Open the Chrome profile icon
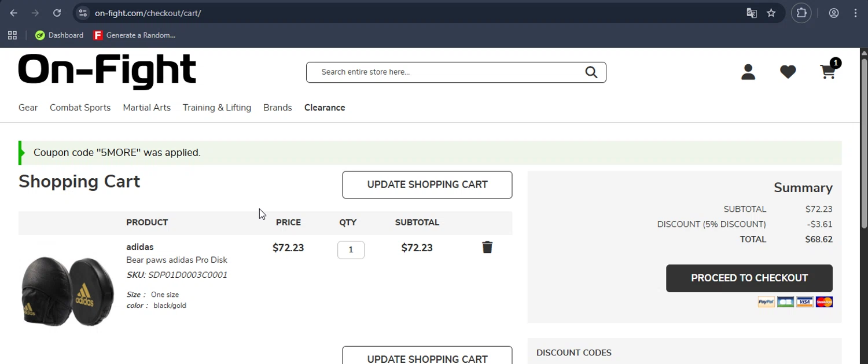The width and height of the screenshot is (868, 364). (834, 13)
